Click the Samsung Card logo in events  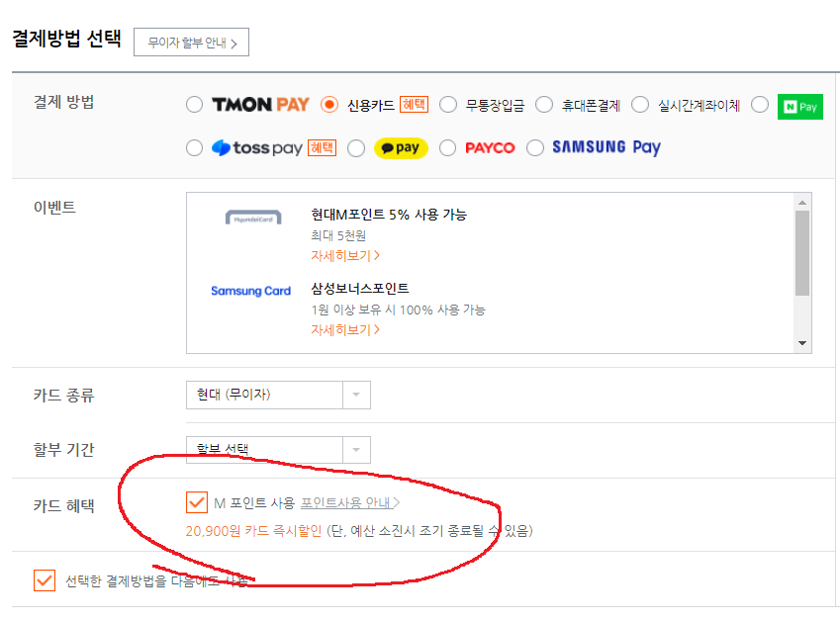[250, 291]
